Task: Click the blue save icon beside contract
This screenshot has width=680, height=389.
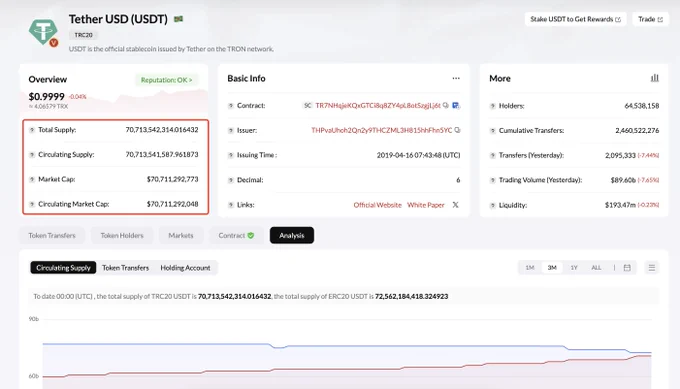Action: coord(455,105)
